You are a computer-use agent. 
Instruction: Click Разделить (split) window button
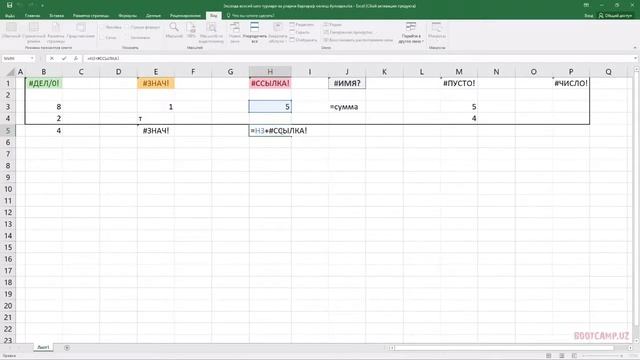click(x=302, y=25)
